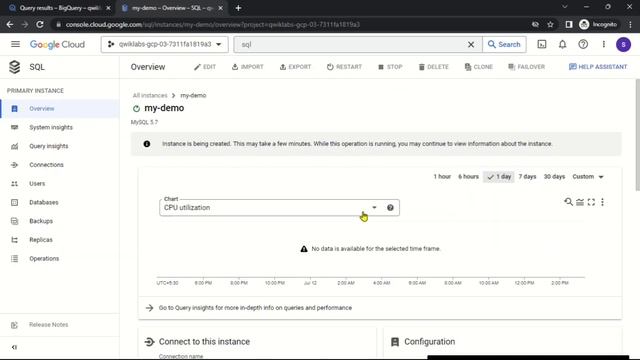Select 6 hours time range
Screen dimensions: 640x360
(468, 177)
